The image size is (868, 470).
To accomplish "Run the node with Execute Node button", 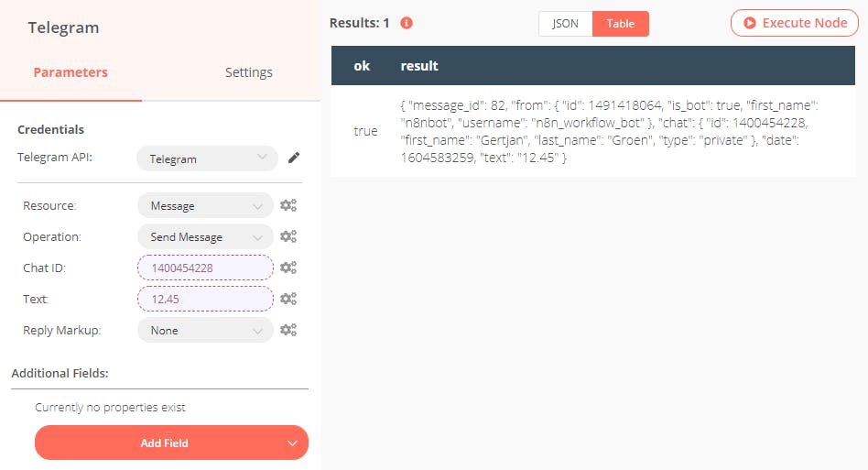I will 795,23.
